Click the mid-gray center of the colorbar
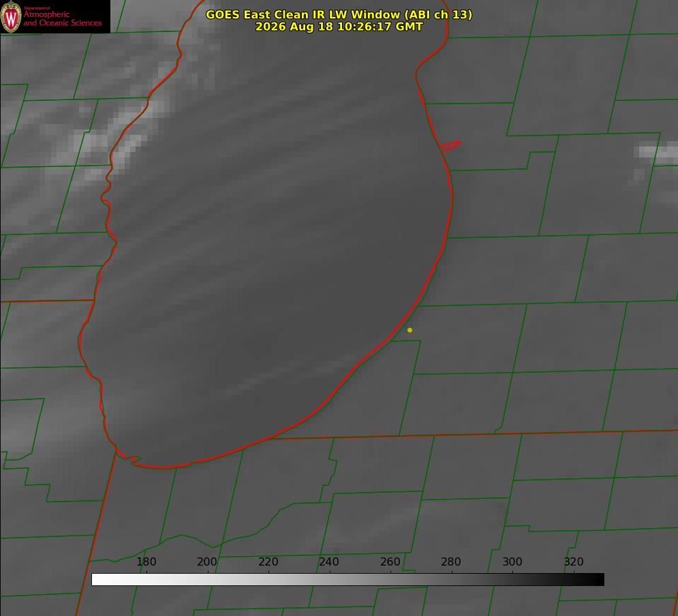This screenshot has height=616, width=678. coord(348,580)
